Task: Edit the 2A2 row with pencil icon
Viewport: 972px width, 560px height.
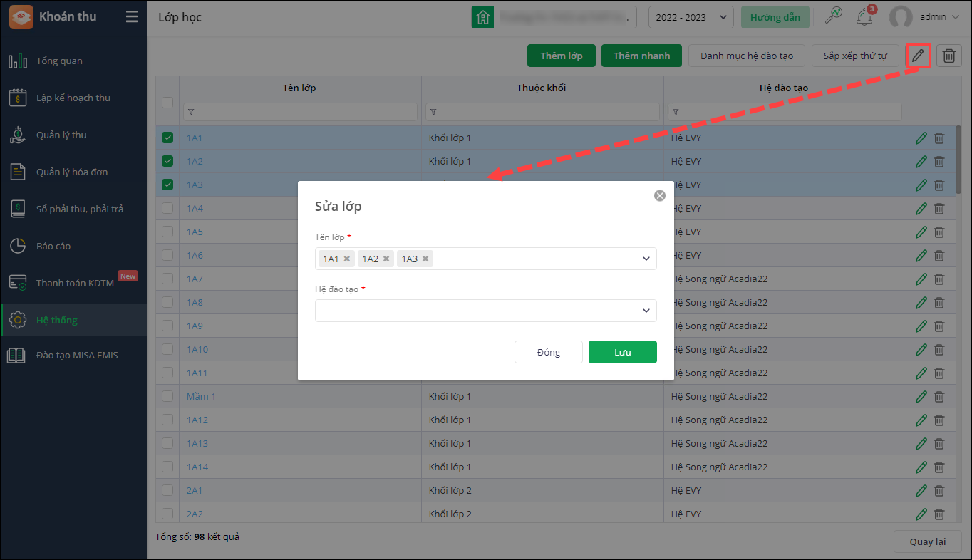Action: click(x=921, y=514)
